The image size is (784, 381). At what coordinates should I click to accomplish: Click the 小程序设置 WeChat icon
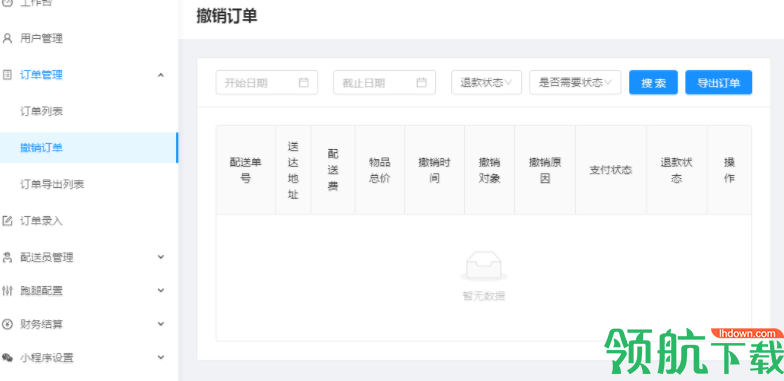[x=7, y=358]
